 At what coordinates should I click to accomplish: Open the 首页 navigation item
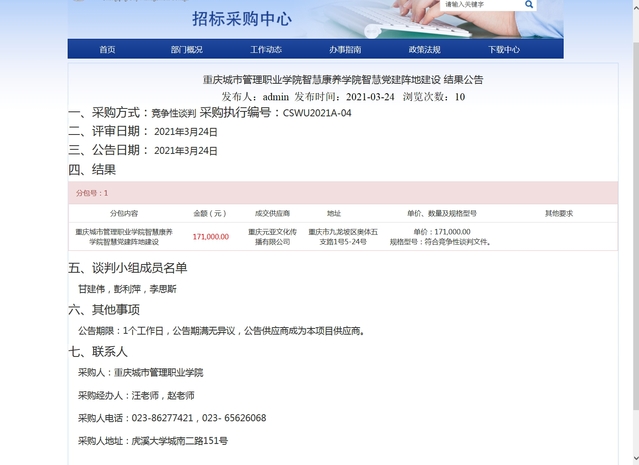(107, 50)
